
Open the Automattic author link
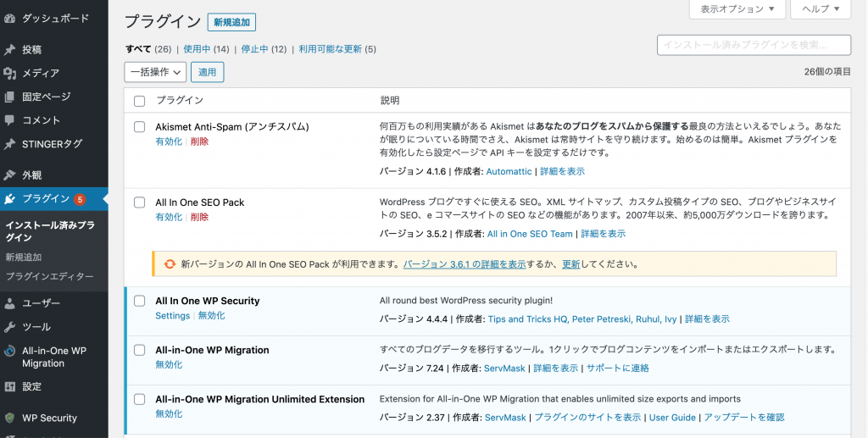[x=509, y=171]
